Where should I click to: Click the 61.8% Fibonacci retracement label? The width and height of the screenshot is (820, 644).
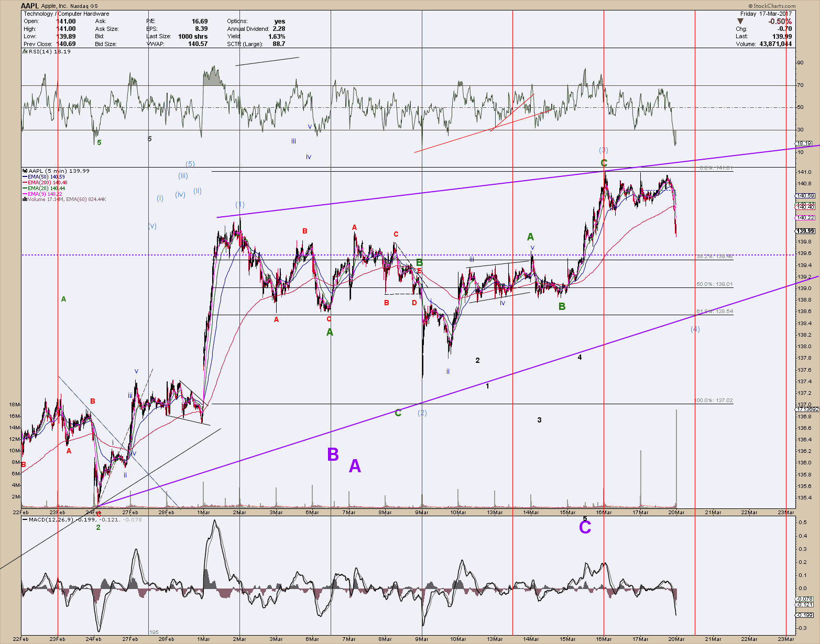(714, 312)
